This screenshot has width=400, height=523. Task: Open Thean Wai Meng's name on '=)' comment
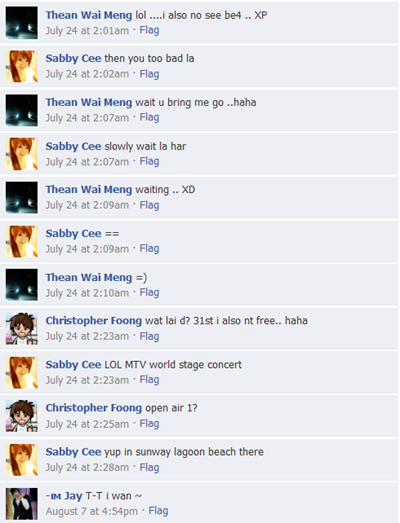(89, 277)
